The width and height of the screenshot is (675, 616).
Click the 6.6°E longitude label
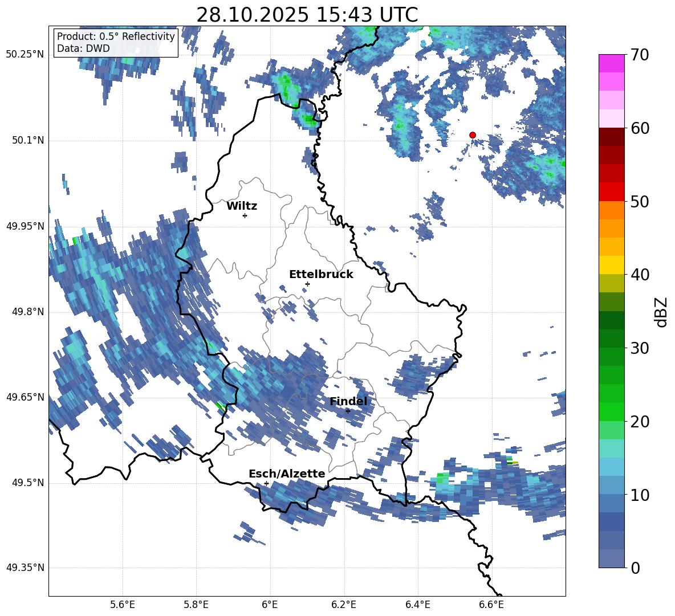pyautogui.click(x=491, y=605)
